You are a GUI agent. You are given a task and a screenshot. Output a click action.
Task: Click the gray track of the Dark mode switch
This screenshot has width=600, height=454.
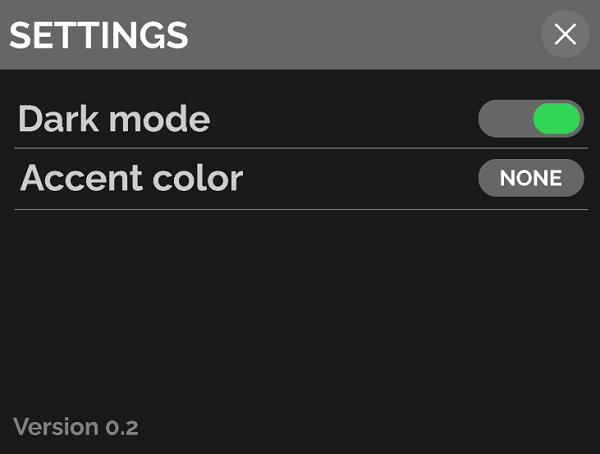(x=502, y=119)
